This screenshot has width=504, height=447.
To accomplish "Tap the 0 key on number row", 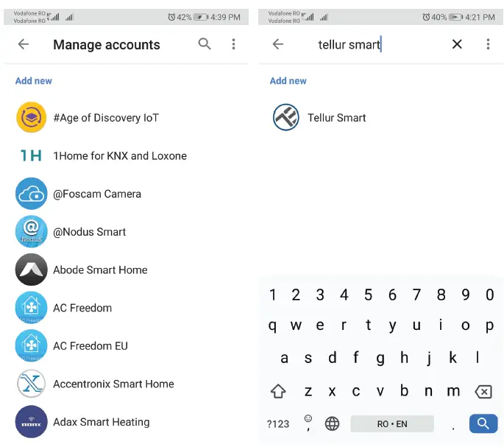I will [x=489, y=295].
